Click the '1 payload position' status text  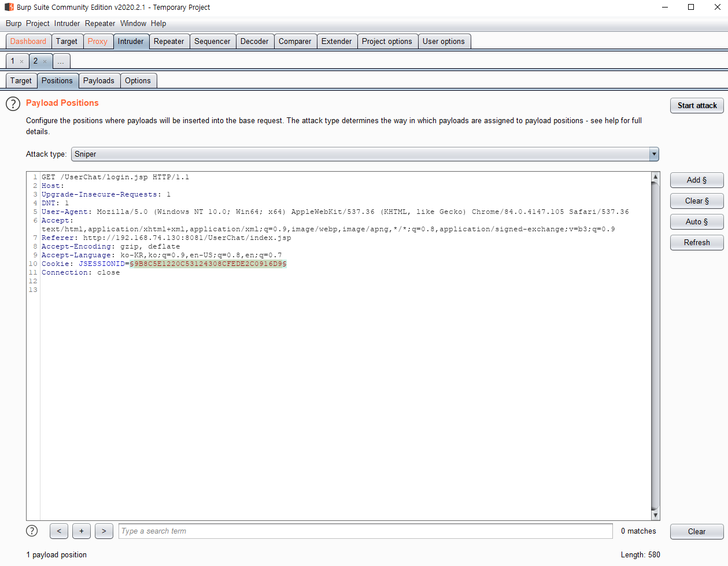point(56,555)
